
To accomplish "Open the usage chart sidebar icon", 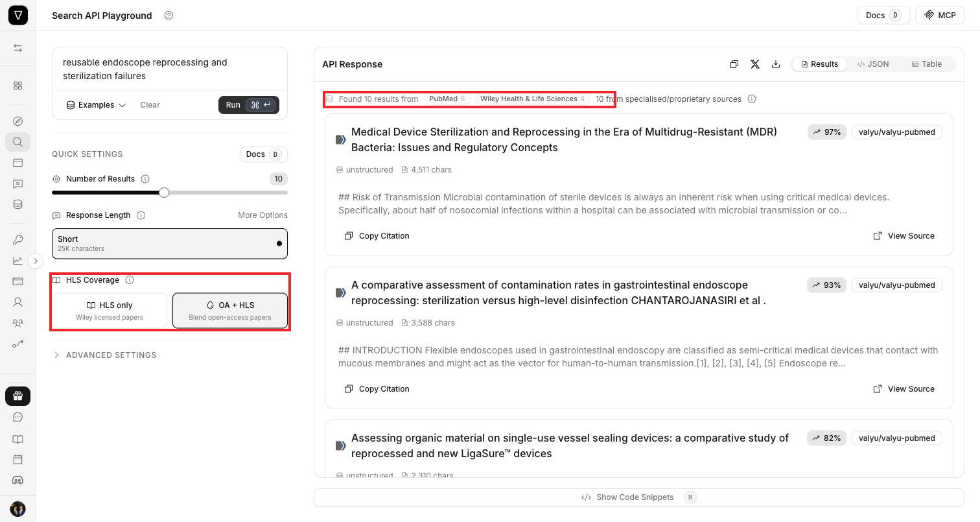I will (x=18, y=261).
